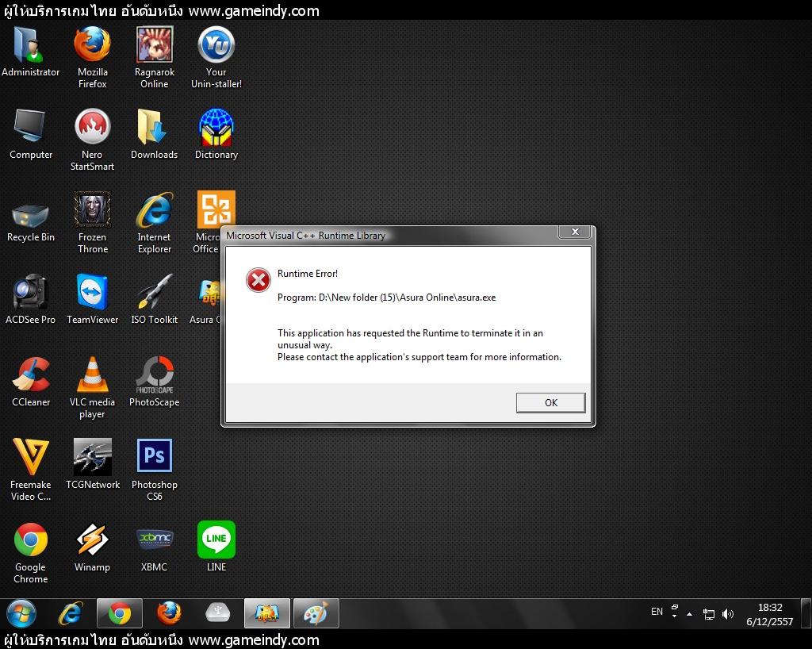Show hidden tray icons arrow
Viewport: 812px width, 649px height.
[689, 614]
